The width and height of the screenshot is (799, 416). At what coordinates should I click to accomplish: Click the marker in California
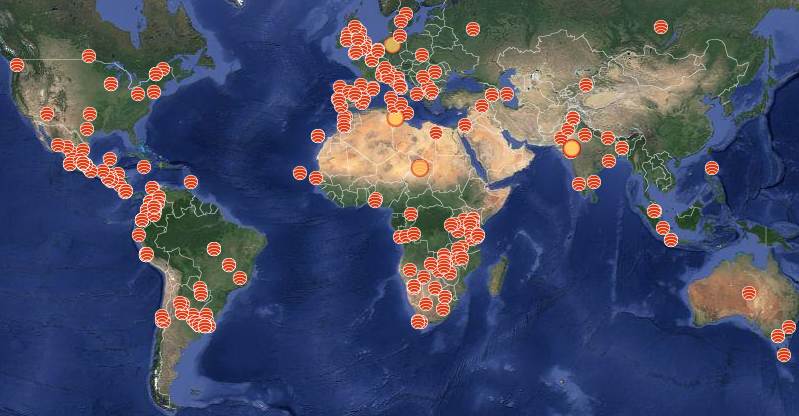pos(47,114)
